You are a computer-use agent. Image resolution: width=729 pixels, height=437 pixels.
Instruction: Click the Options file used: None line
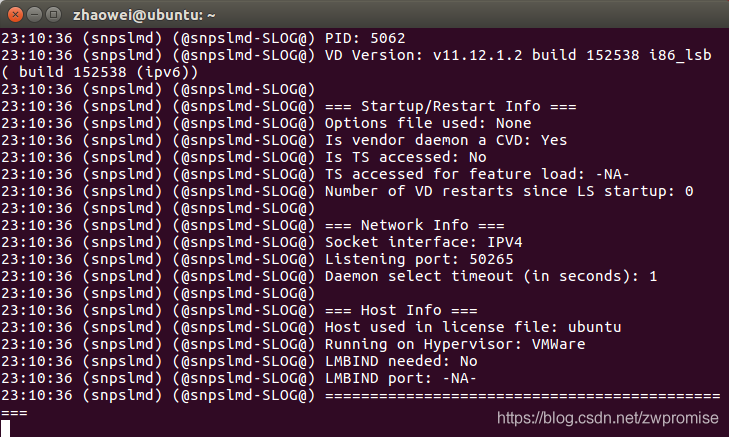pyautogui.click(x=428, y=123)
